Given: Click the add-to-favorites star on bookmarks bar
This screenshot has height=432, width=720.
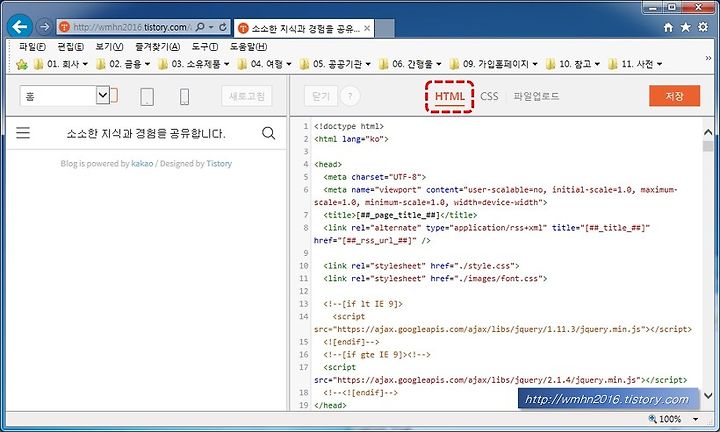Looking at the screenshot, I should [x=22, y=64].
